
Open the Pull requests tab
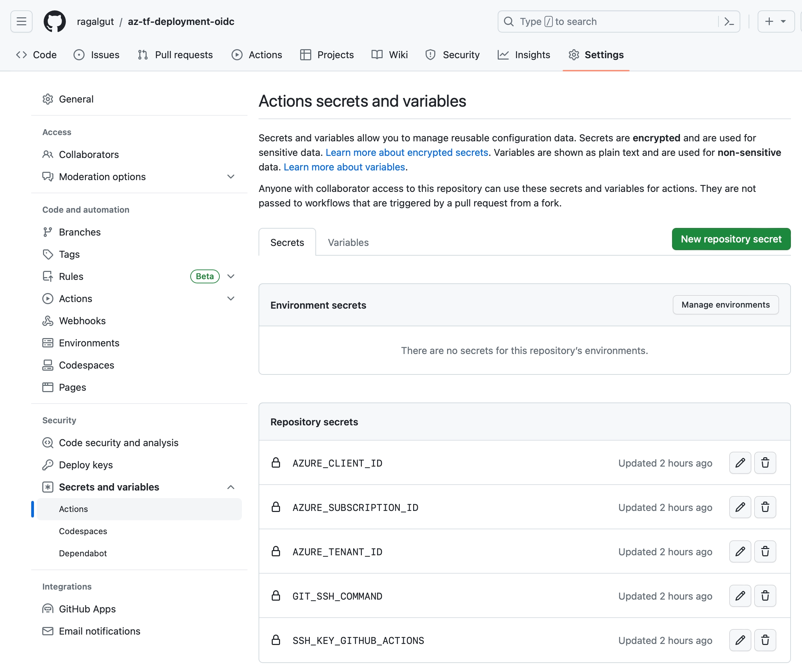click(x=175, y=55)
